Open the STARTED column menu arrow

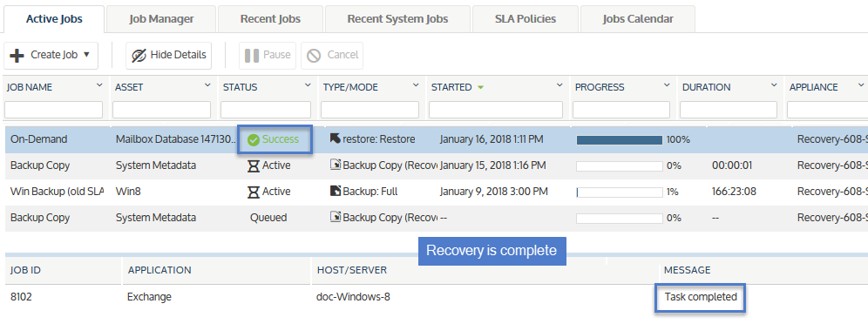tap(559, 85)
